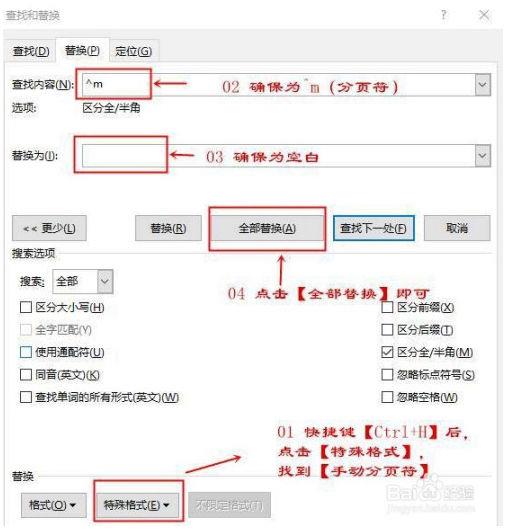Expand the 查找内容 history dropdown arrow
Screen dimensions: 506x529
click(483, 84)
